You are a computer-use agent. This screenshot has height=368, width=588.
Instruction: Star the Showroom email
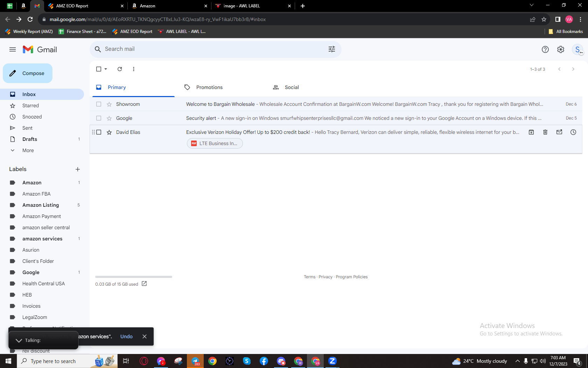coord(109,104)
